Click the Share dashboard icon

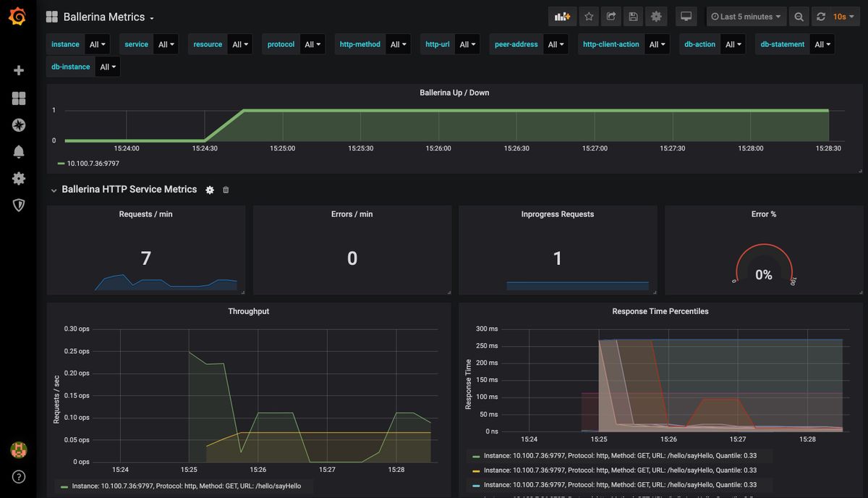(x=611, y=17)
